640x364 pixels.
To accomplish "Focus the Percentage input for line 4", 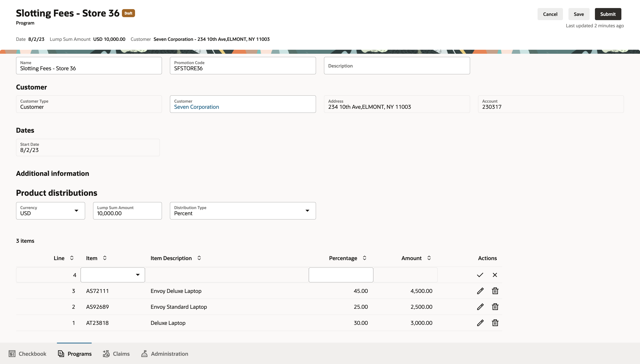I will pos(341,275).
